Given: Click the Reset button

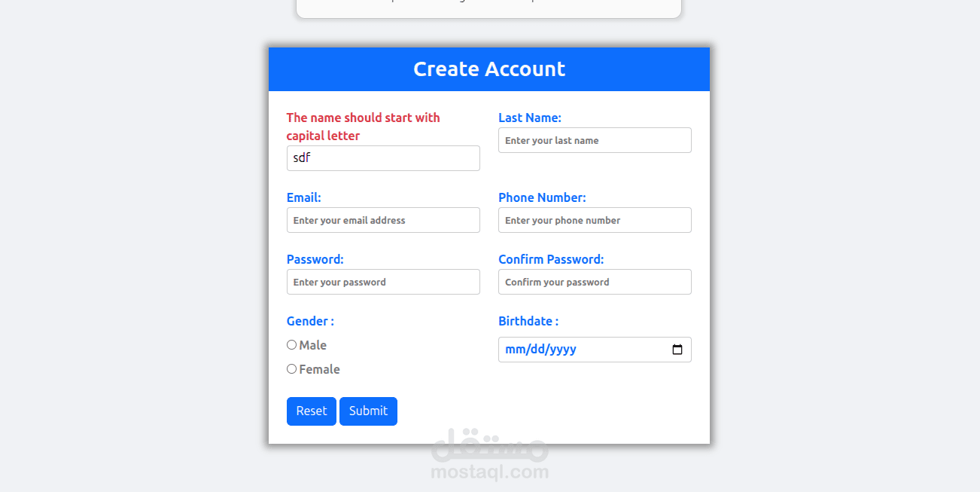Looking at the screenshot, I should [x=312, y=411].
